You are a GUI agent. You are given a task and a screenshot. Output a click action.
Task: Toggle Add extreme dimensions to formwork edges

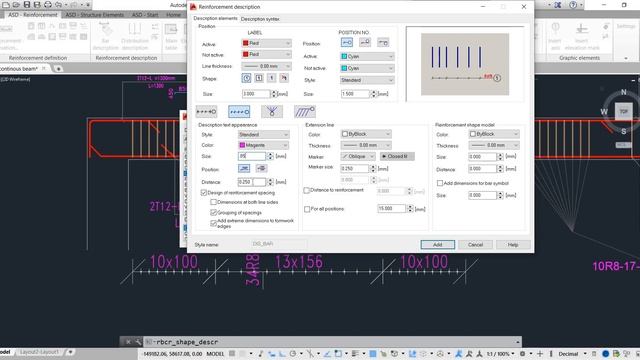213,223
